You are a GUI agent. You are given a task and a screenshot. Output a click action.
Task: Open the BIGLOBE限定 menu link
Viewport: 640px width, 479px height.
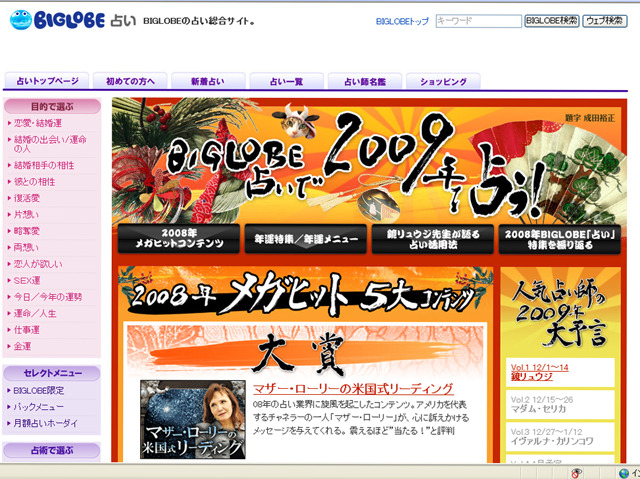[x=39, y=390]
